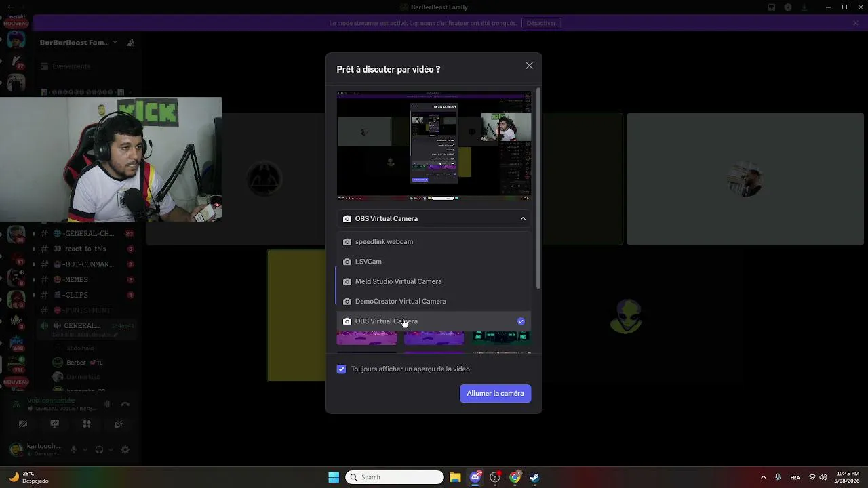
Task: Click the camera preview image
Action: pos(434,146)
